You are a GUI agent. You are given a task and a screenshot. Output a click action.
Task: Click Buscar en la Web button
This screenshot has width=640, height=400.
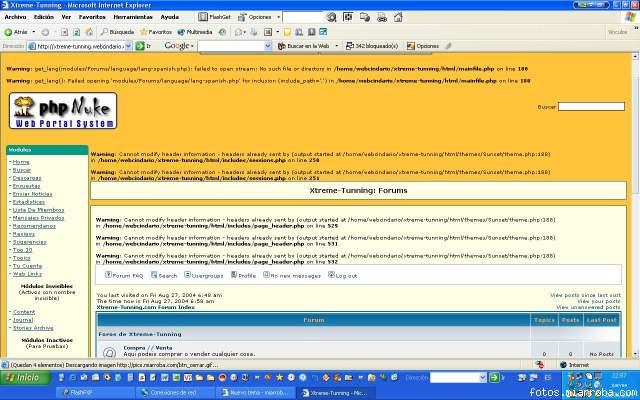point(304,46)
